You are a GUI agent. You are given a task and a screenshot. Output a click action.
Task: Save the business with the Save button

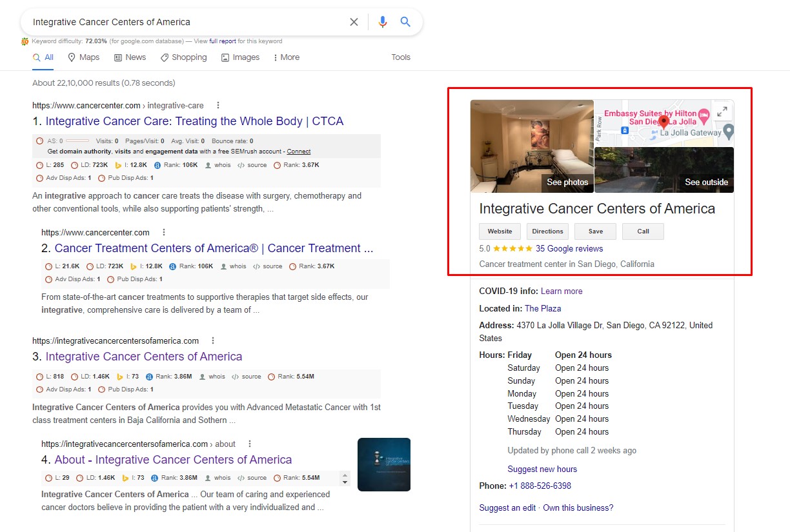[596, 232]
